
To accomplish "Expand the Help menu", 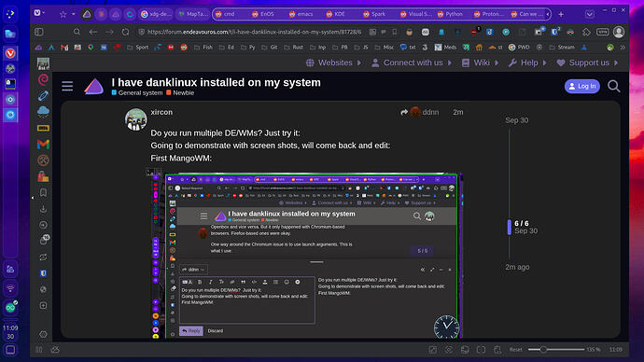I will 527,63.
